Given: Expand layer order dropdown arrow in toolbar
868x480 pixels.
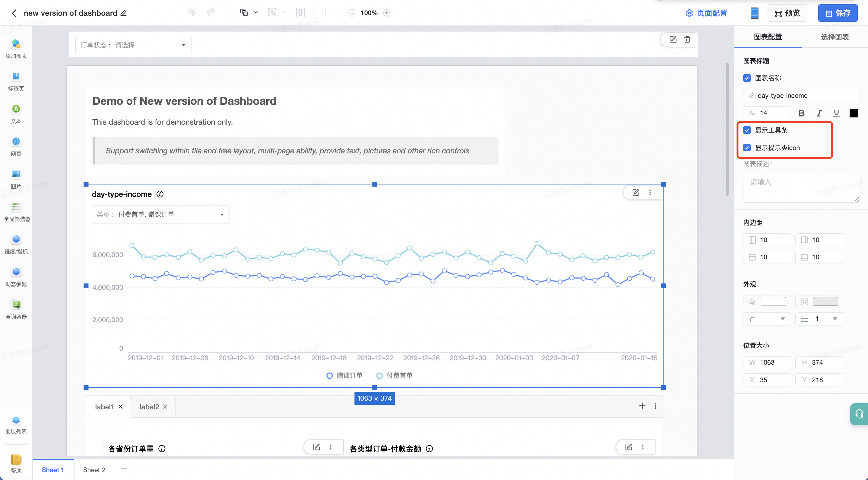Looking at the screenshot, I should coord(256,13).
